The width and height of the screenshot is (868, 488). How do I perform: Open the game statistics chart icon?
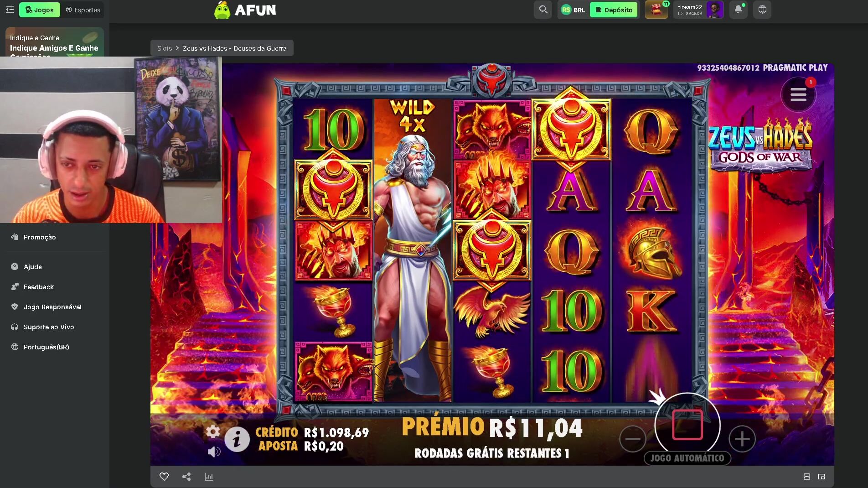click(x=209, y=477)
